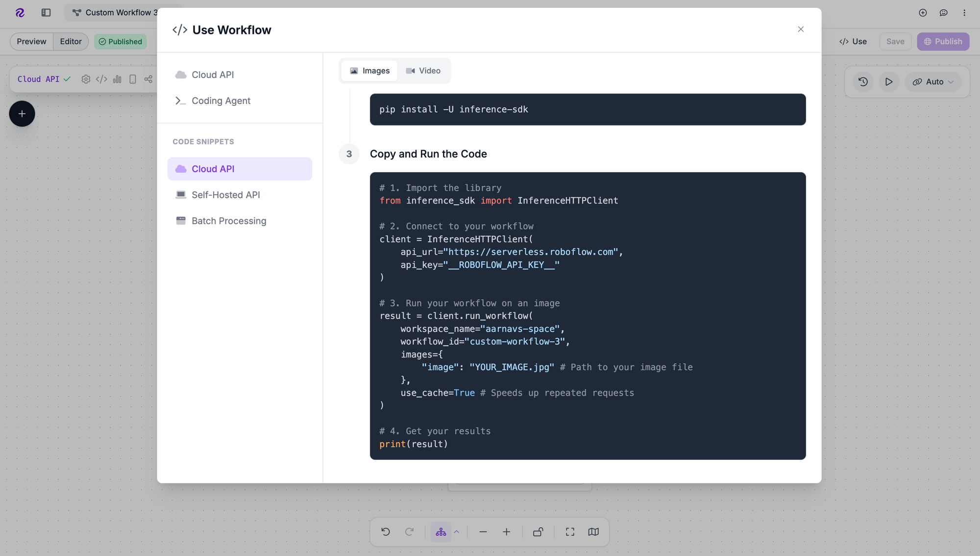Toggle the sidebar panel icon

(46, 13)
